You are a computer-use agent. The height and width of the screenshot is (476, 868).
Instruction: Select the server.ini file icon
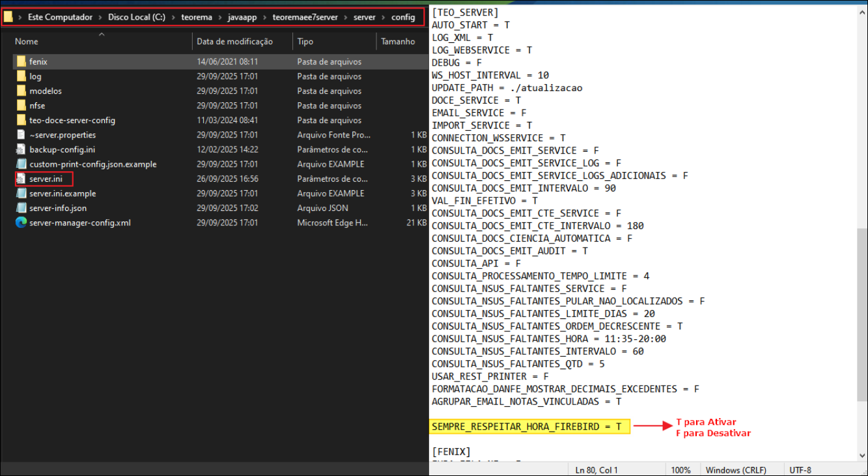tap(21, 179)
